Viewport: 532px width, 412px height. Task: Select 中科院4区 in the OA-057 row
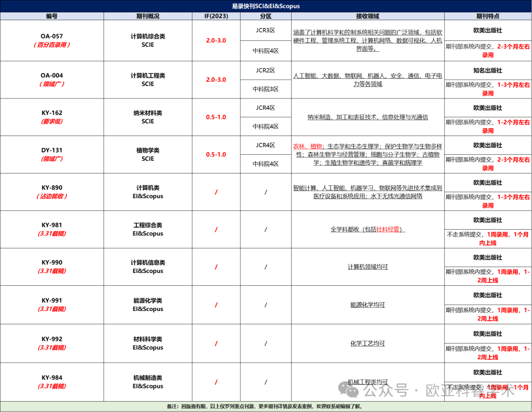266,51
